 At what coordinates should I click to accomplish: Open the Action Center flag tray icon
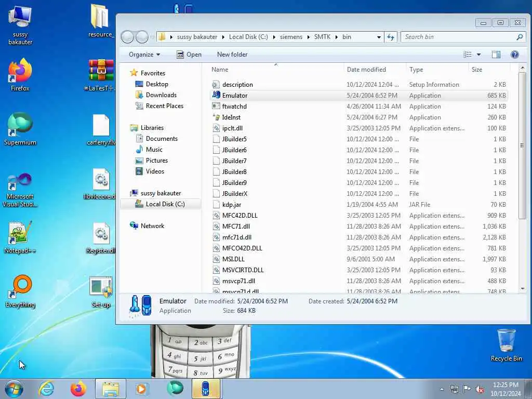pyautogui.click(x=467, y=390)
